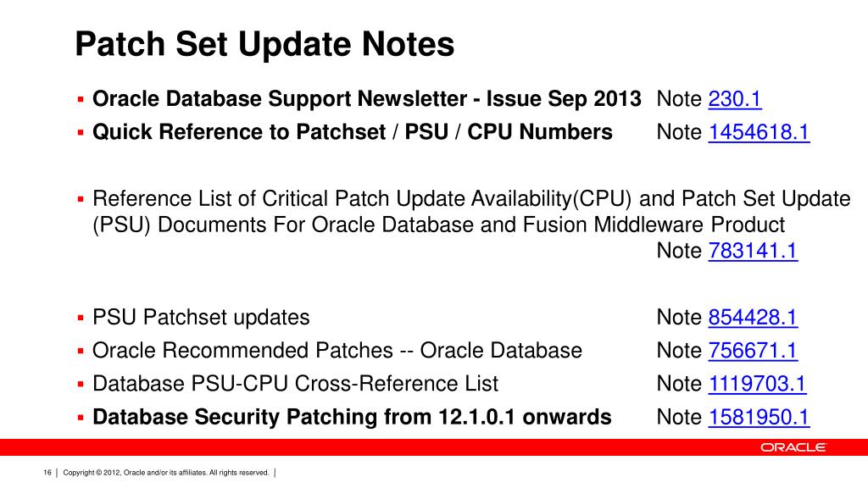Open Note 1454618.1 link
Screen dimensions: 868x488
point(759,132)
